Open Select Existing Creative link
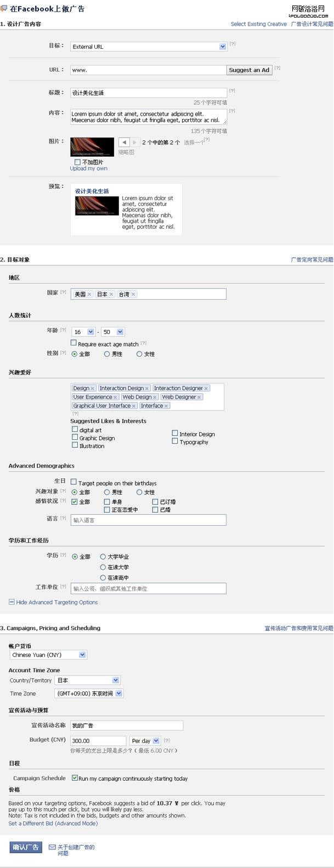Image resolution: width=334 pixels, height=868 pixels. tap(258, 24)
